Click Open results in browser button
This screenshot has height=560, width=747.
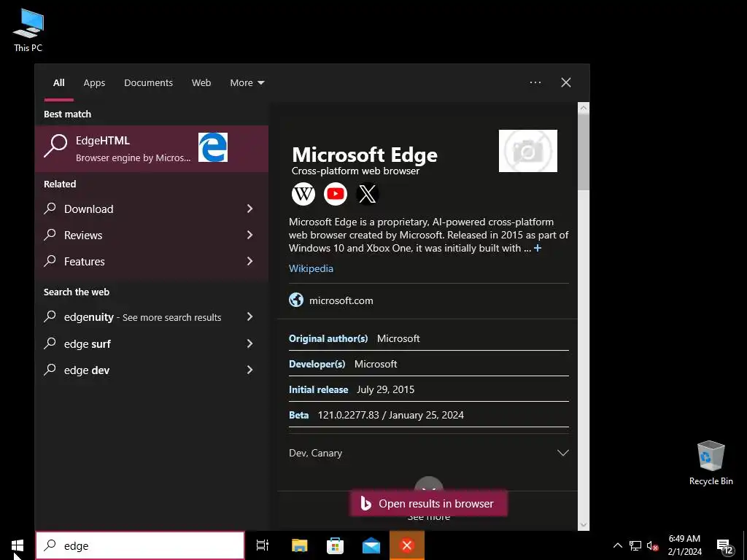click(x=428, y=503)
